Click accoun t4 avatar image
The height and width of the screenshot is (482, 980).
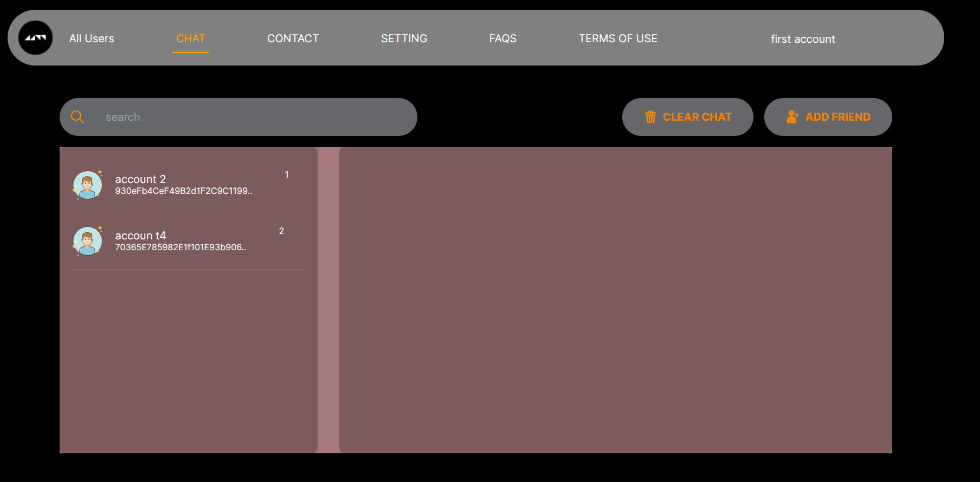click(87, 242)
